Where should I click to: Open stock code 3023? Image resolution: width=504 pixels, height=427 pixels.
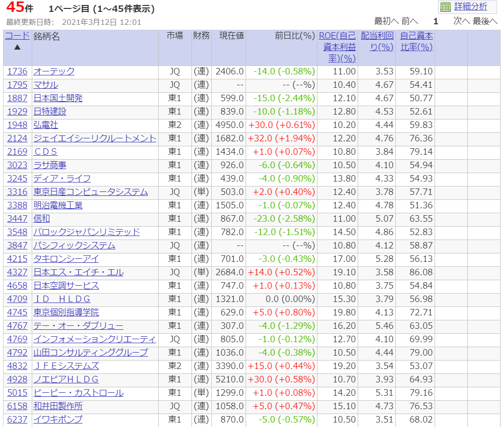point(17,165)
